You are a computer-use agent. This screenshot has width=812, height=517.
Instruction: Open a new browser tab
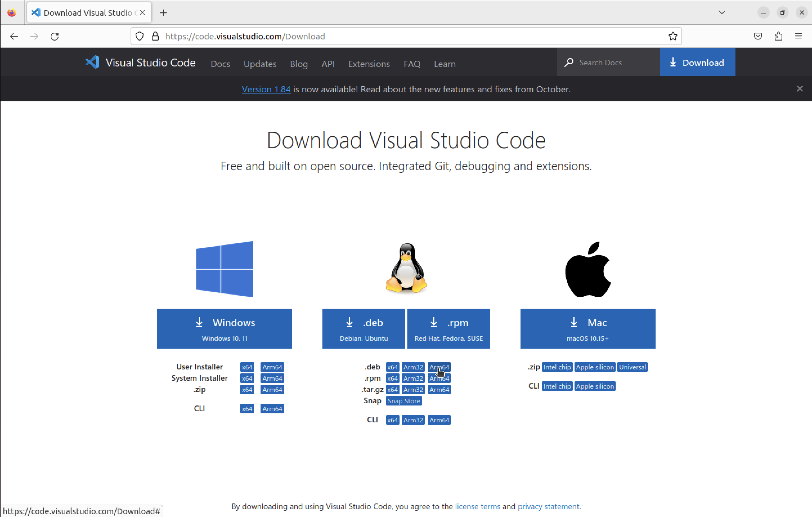pyautogui.click(x=163, y=13)
